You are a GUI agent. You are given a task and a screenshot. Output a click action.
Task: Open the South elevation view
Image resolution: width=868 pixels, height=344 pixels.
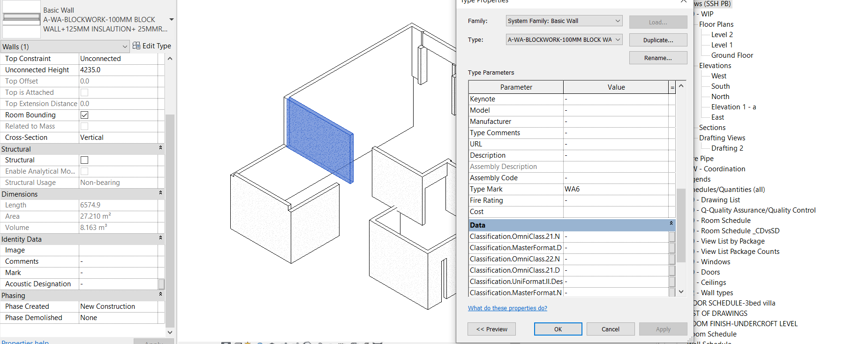[720, 86]
